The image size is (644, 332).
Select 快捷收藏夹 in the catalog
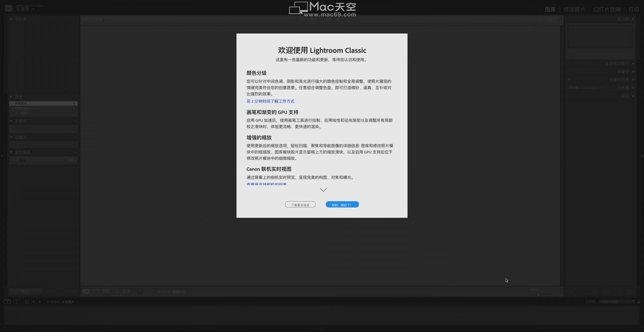(x=43, y=108)
